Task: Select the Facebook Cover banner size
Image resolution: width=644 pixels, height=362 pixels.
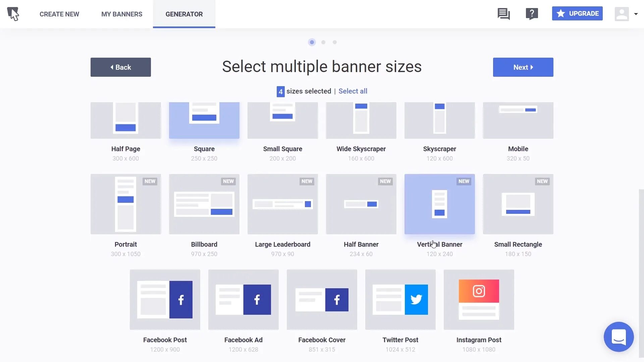Action: (x=322, y=299)
